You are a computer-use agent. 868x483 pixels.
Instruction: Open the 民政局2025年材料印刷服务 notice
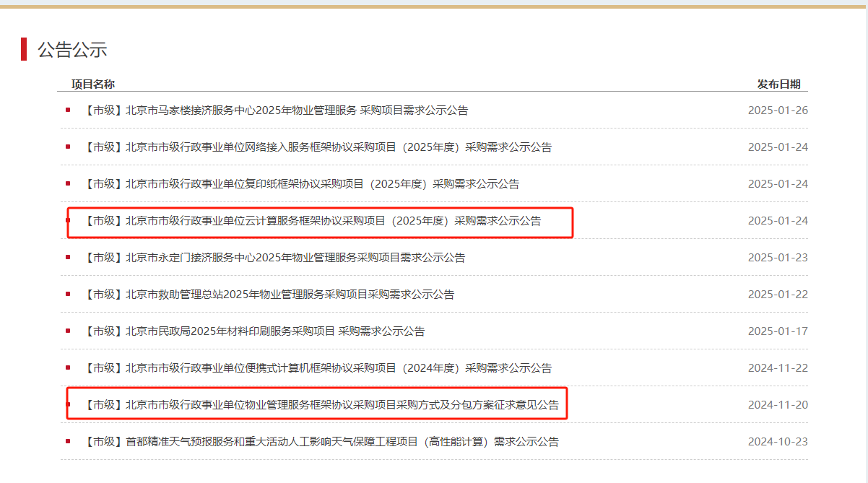pyautogui.click(x=253, y=331)
